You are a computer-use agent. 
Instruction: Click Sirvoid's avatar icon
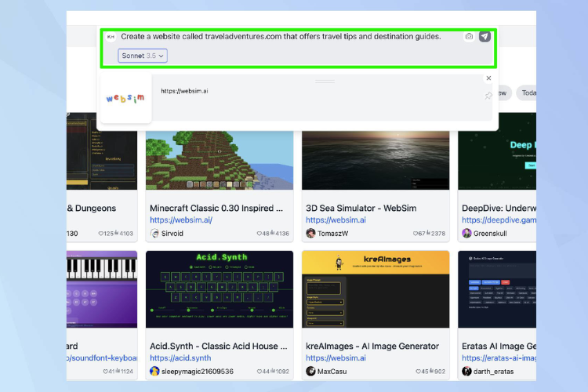154,234
